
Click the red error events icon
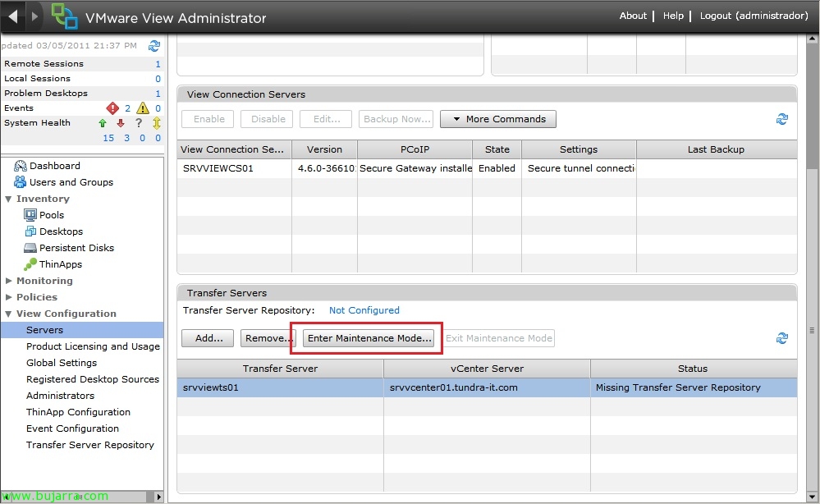click(x=112, y=108)
